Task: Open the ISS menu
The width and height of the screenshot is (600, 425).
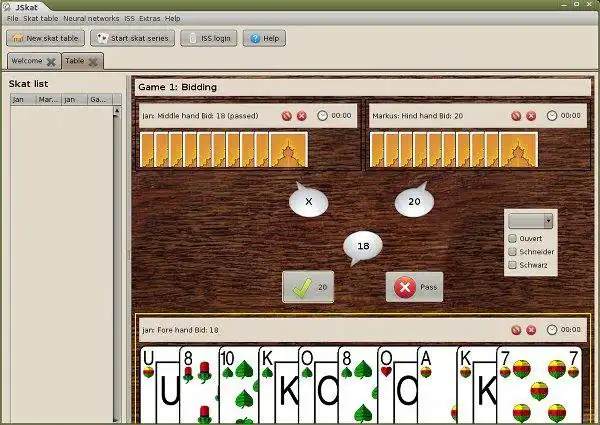Action: 129,18
